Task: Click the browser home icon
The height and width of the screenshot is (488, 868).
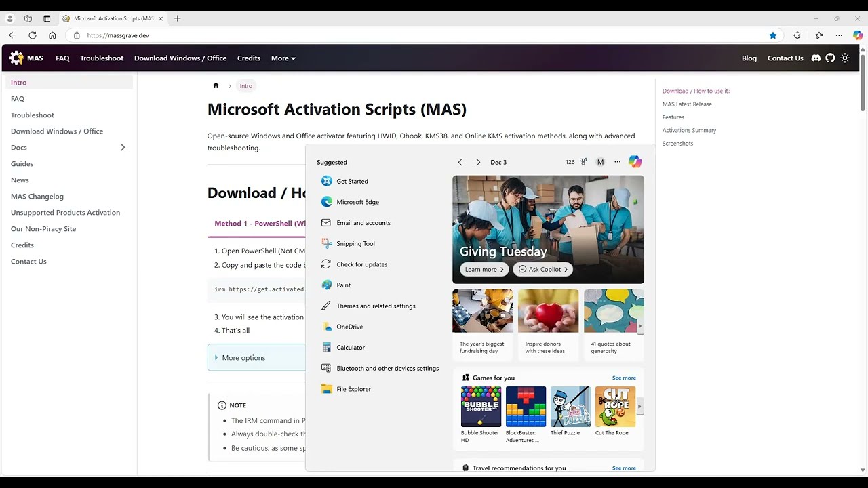Action: tap(52, 35)
